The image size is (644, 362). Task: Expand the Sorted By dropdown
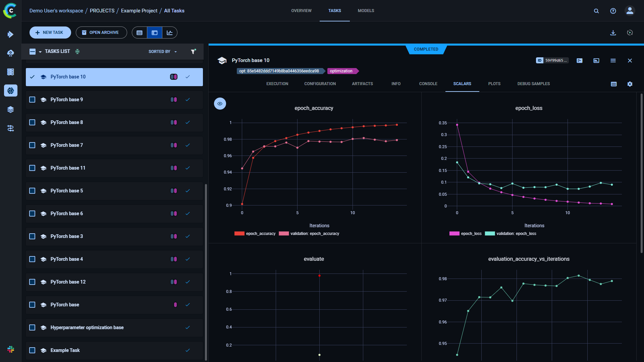[x=163, y=52]
